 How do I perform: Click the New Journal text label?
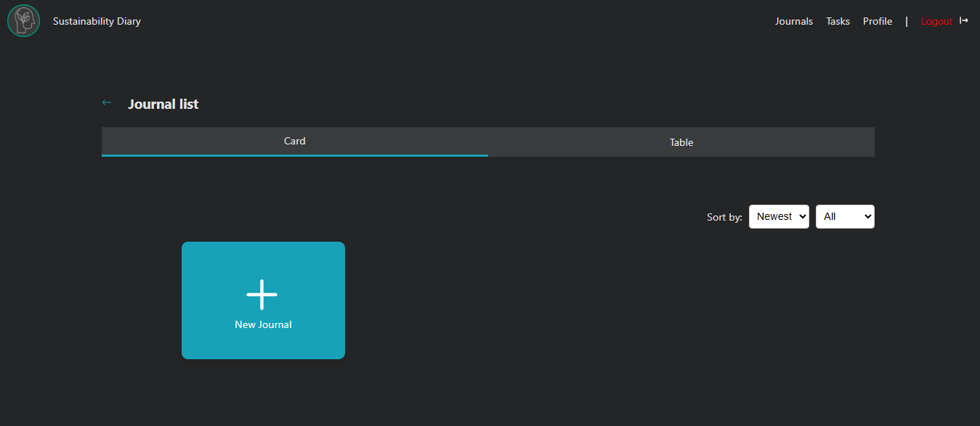pos(263,324)
